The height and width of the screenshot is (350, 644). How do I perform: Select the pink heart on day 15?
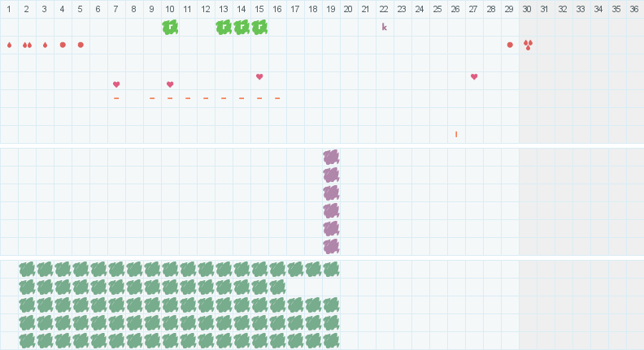point(259,77)
